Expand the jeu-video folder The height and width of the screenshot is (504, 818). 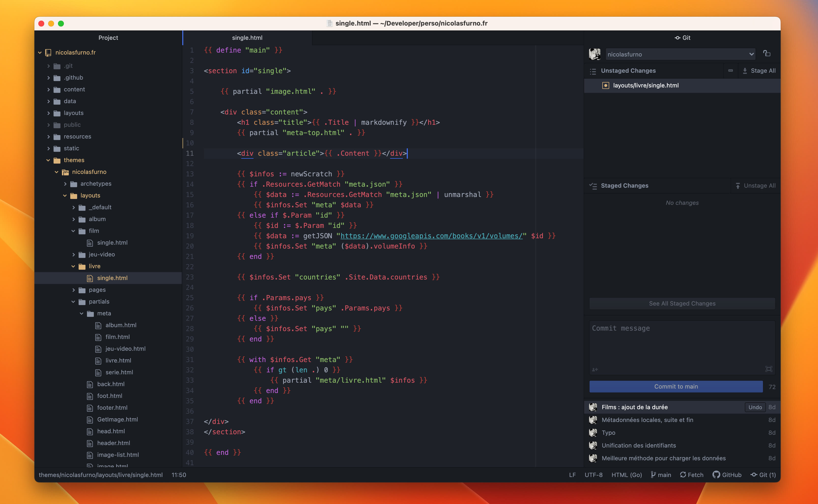pos(74,254)
